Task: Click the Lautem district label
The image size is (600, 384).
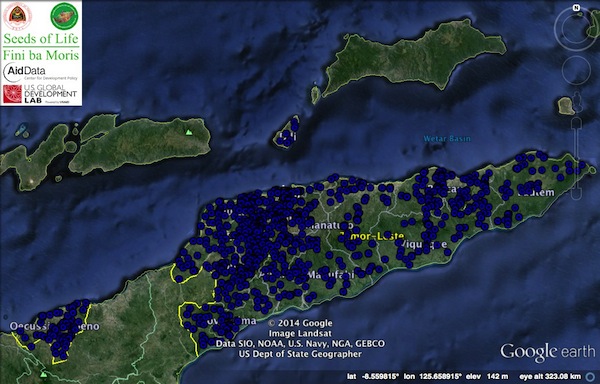Action: 536,192
